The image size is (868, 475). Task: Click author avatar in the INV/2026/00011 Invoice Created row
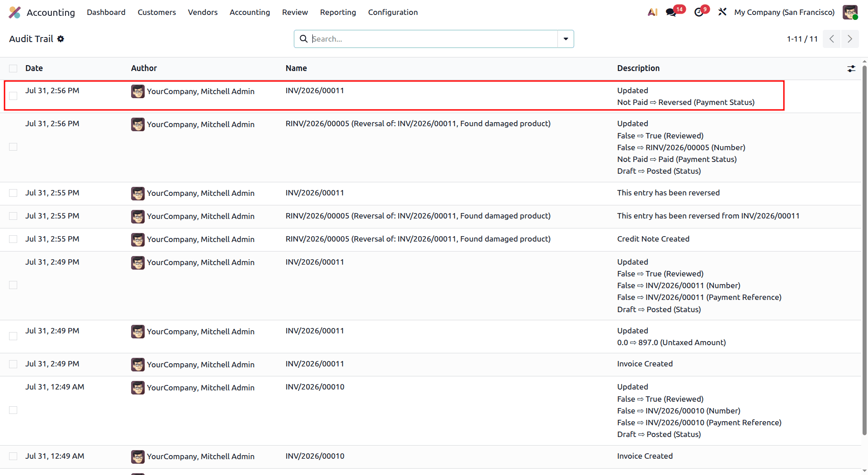(138, 365)
